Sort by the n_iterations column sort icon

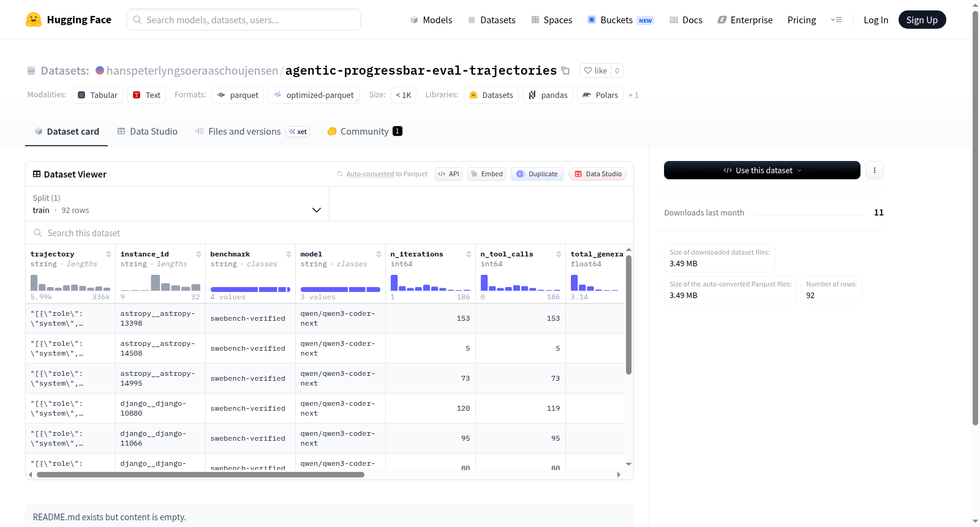(x=469, y=254)
